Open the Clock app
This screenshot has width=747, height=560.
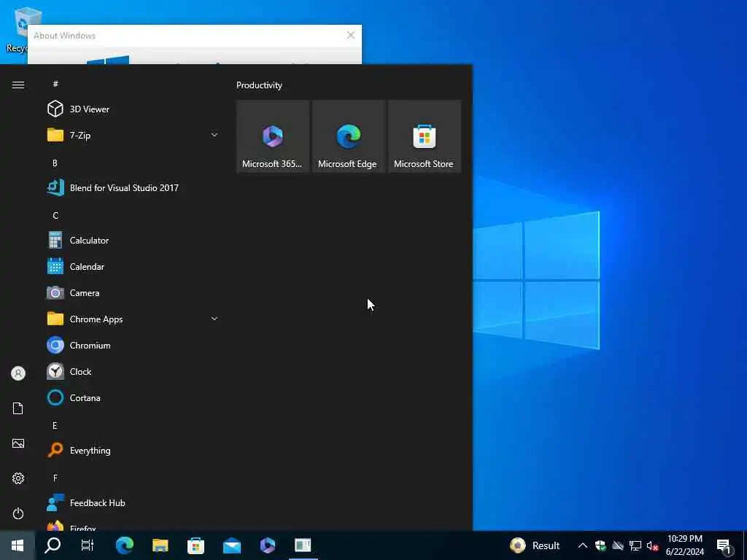click(133, 371)
